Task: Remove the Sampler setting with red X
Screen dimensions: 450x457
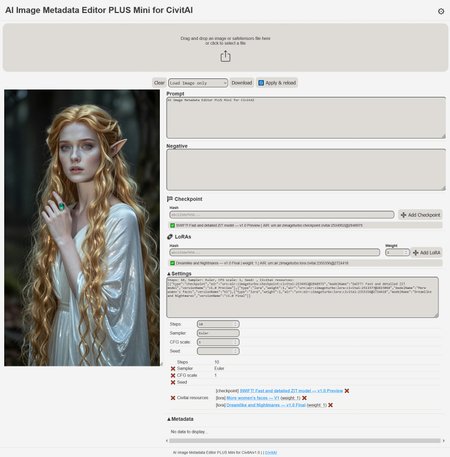Action: tap(173, 369)
